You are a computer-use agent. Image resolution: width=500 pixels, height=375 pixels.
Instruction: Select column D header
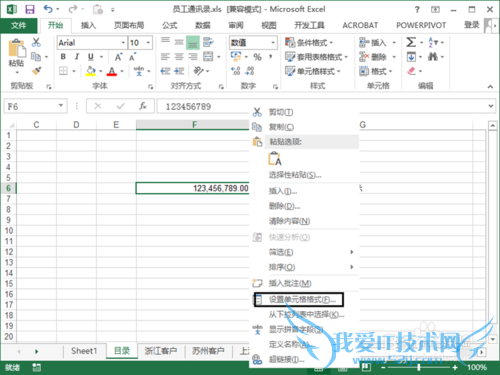tap(76, 125)
